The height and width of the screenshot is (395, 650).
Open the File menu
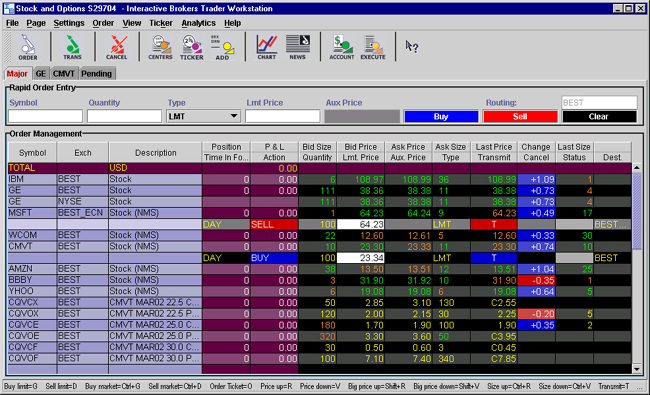tap(12, 23)
